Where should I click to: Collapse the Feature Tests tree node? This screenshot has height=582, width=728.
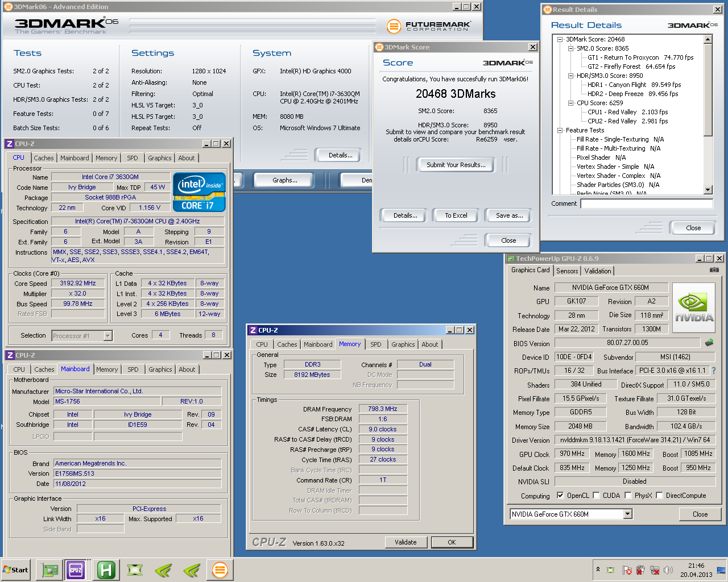[x=560, y=130]
